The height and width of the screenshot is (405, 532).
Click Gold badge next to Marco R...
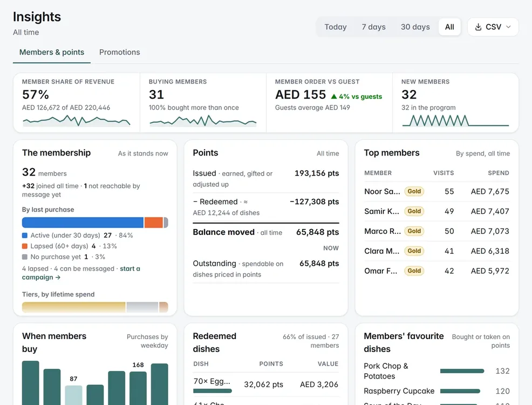(x=414, y=231)
